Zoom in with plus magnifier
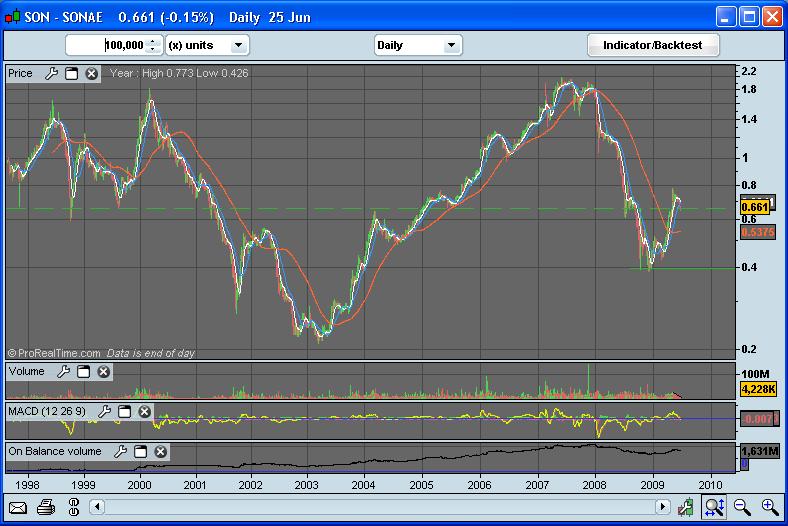Screen dimensions: 788x526 coord(770,507)
